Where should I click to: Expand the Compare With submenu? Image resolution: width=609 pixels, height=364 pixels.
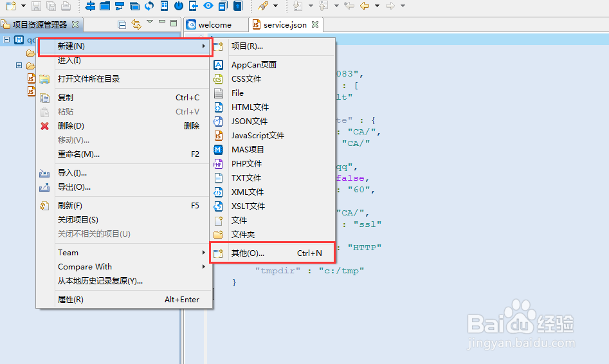[124, 267]
